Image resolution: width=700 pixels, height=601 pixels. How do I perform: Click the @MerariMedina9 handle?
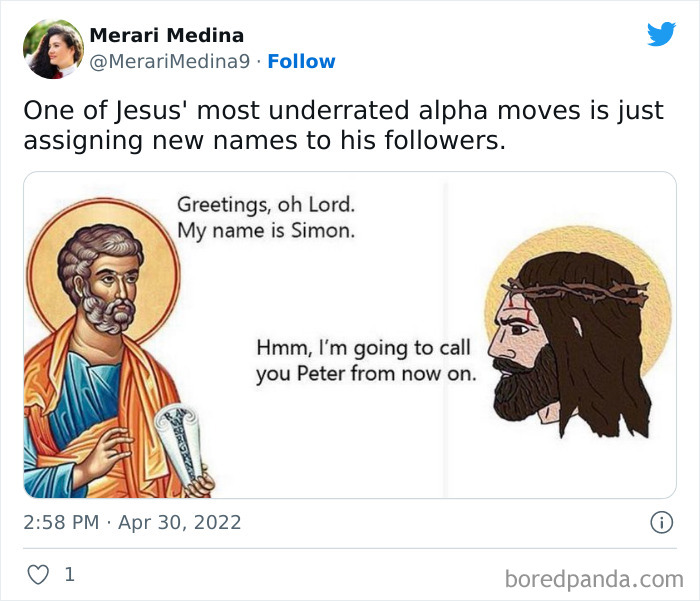(169, 62)
